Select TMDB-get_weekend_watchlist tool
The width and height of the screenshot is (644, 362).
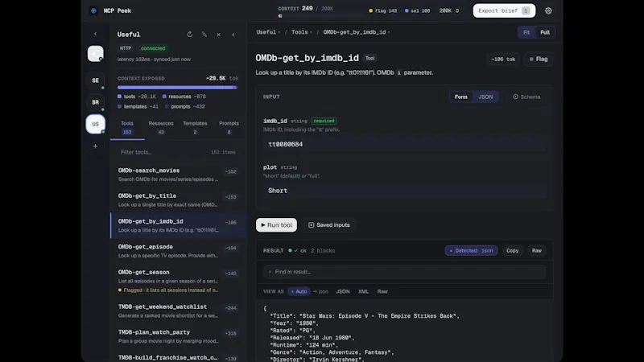pos(178,311)
